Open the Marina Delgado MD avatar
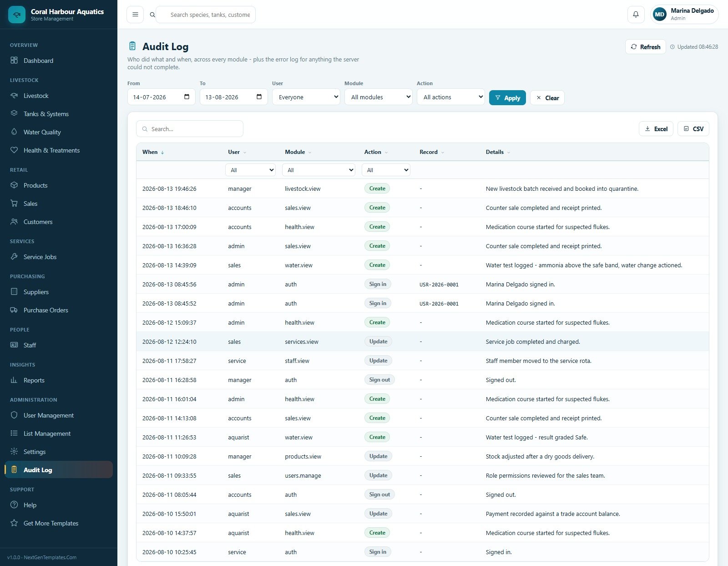The image size is (728, 566). [x=659, y=15]
